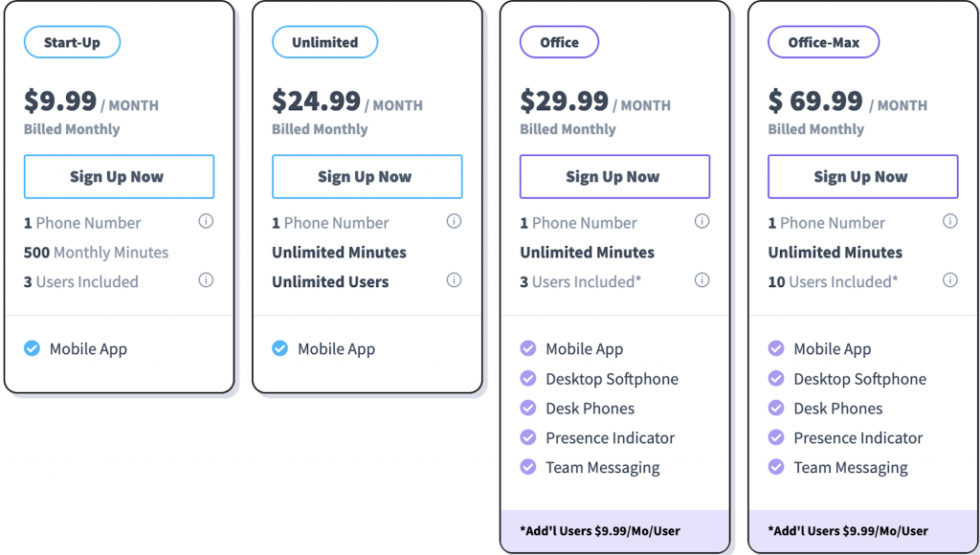Screen dimensions: 980x555
Task: Click info icon beside Office plan Phone Number
Action: (702, 221)
